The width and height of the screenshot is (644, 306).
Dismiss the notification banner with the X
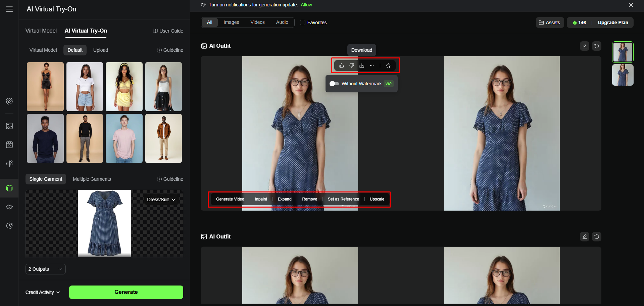pos(631,5)
